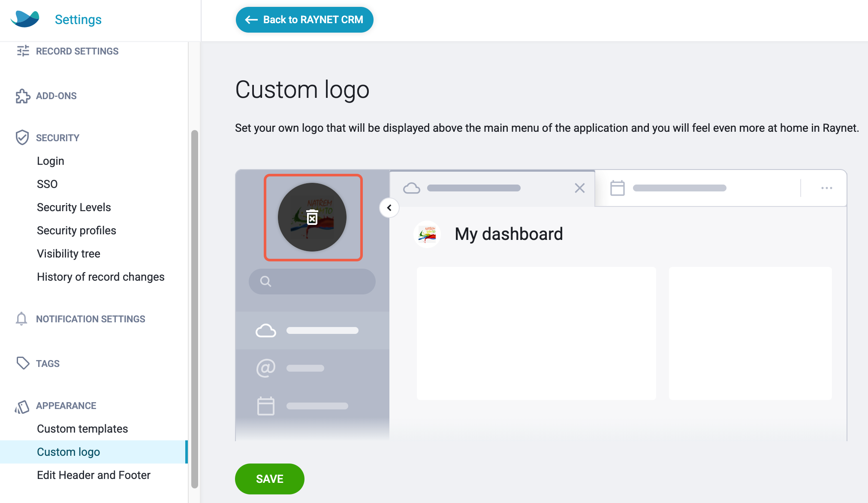868x503 pixels.
Task: Click the My dashboard heading in preview
Action: pos(509,234)
